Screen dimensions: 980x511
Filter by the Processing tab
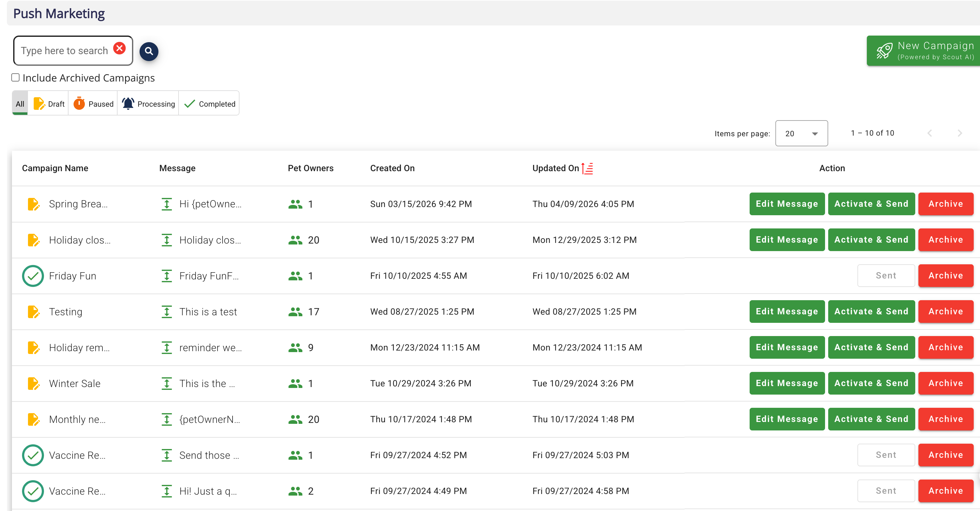click(148, 104)
